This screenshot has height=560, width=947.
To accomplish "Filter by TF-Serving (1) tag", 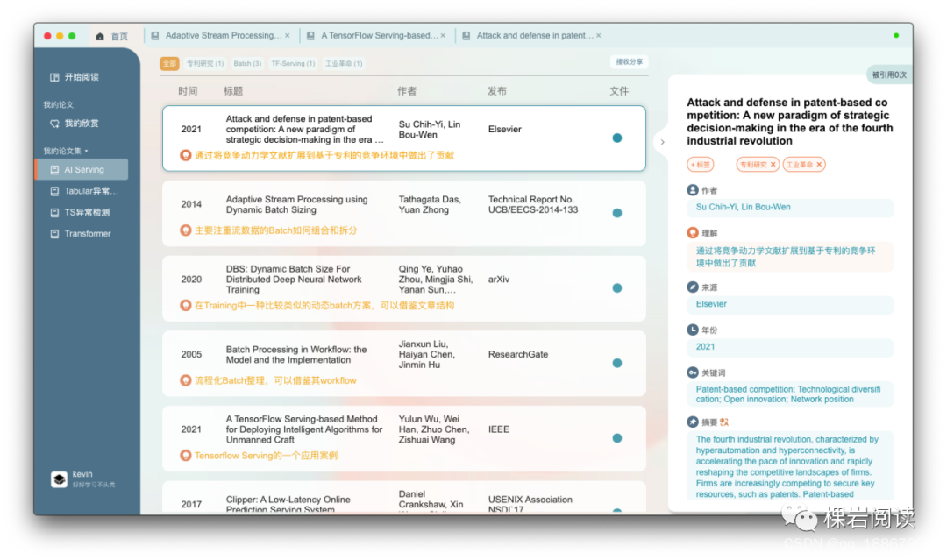I will 293,63.
